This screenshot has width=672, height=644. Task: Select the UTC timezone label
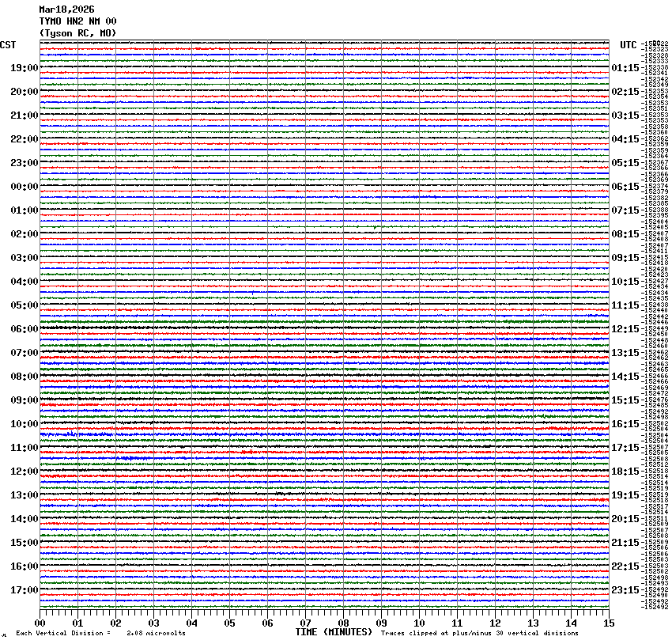click(629, 45)
